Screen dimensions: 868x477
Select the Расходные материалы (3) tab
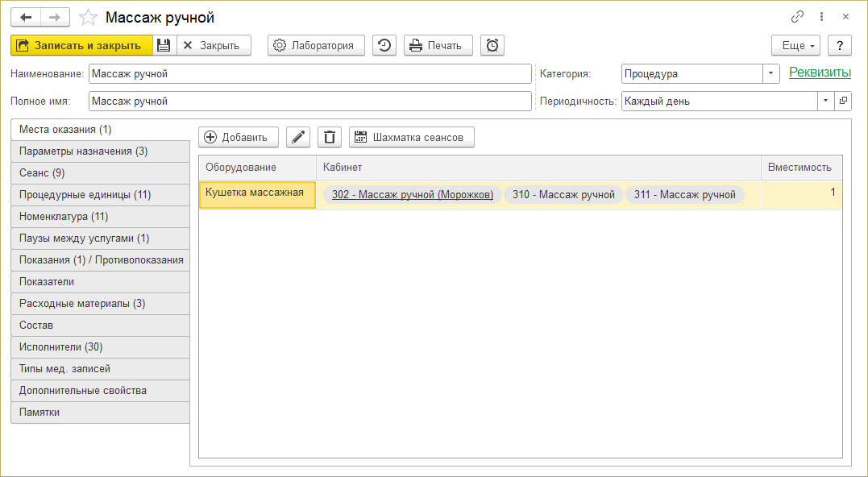tap(101, 304)
